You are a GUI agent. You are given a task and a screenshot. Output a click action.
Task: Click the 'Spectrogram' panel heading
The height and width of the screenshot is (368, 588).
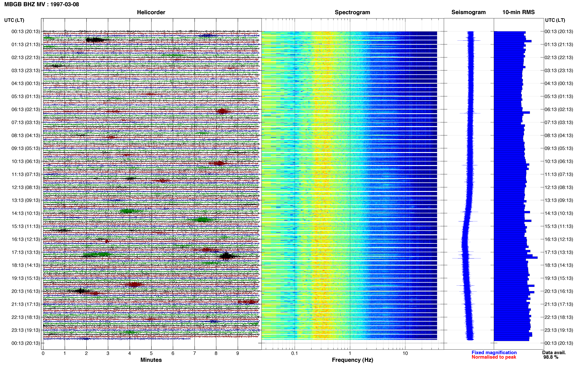pyautogui.click(x=352, y=12)
